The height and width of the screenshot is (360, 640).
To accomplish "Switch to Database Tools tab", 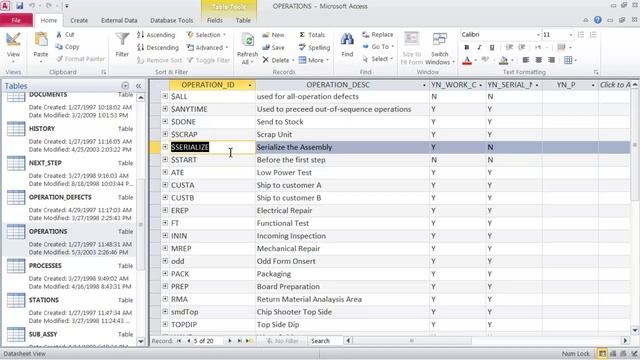I will [171, 20].
